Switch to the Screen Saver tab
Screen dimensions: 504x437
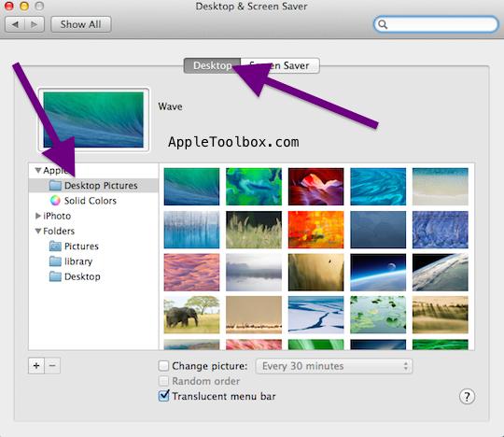pos(280,65)
